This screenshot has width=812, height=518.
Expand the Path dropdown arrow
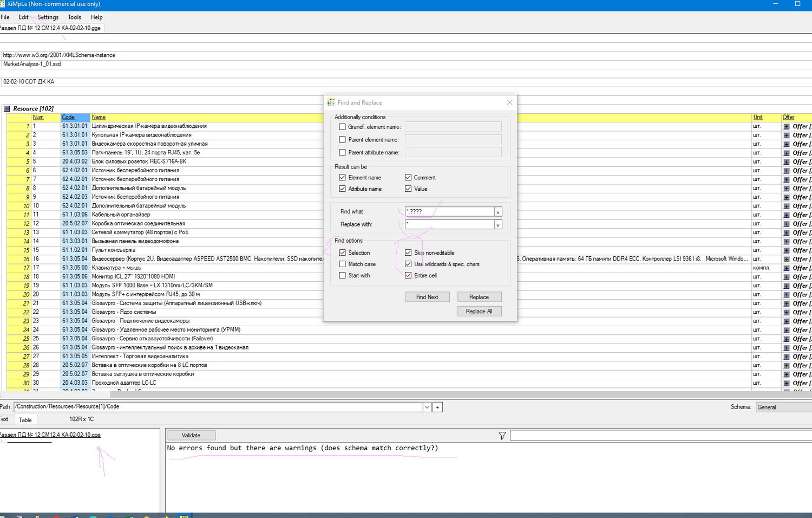(427, 407)
